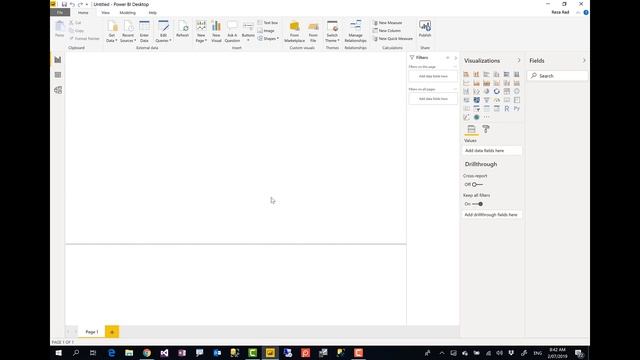This screenshot has height=360, width=640.
Task: Select the Funnel visual
Action: tap(487, 100)
